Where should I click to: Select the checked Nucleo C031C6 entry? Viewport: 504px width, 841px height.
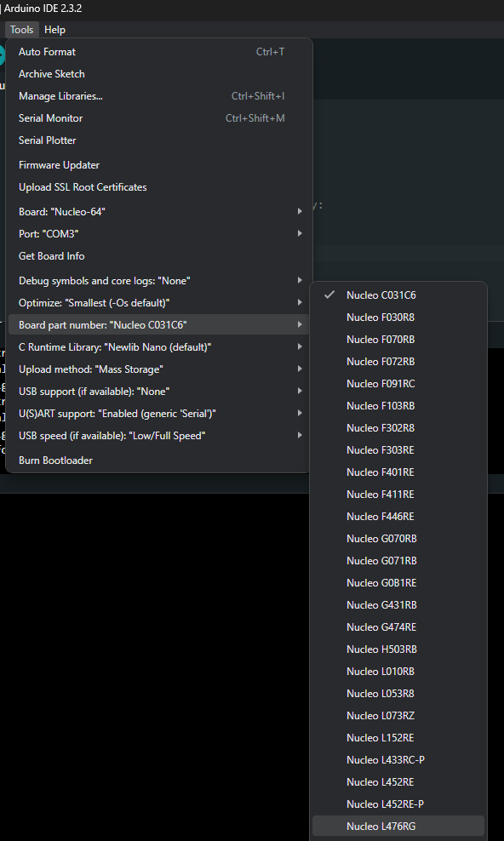(398, 295)
